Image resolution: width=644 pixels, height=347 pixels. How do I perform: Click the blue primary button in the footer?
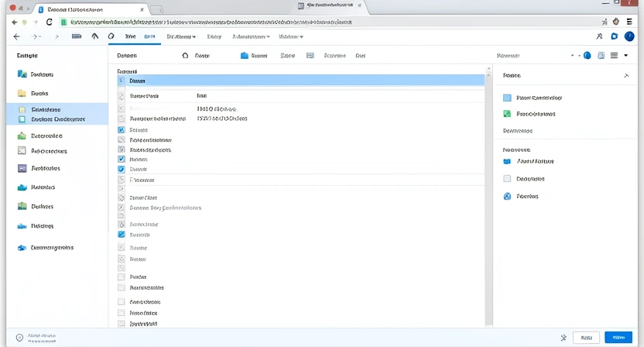coord(618,337)
